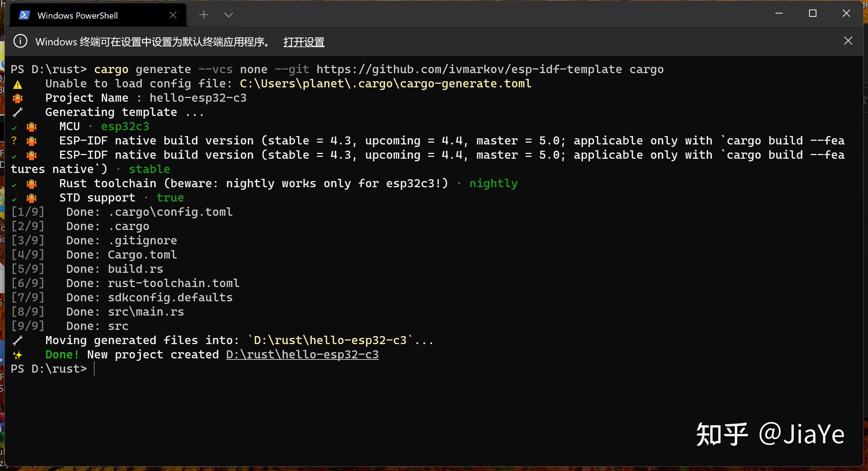This screenshot has height=471, width=868.
Task: Click the yellow warning triangle icon
Action: 18,85
